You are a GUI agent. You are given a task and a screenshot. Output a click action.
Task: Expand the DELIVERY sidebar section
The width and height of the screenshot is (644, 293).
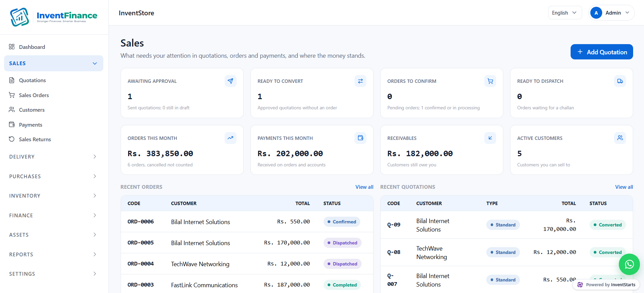(x=54, y=157)
